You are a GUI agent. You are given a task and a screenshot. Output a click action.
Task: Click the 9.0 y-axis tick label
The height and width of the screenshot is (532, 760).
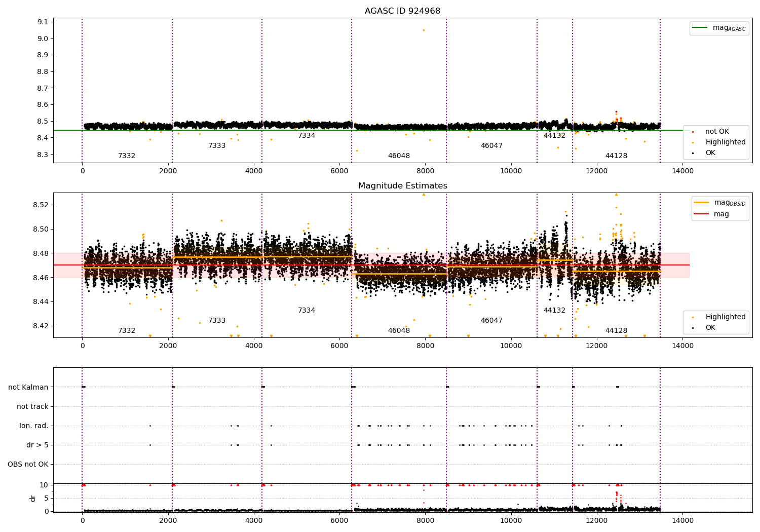(x=43, y=39)
